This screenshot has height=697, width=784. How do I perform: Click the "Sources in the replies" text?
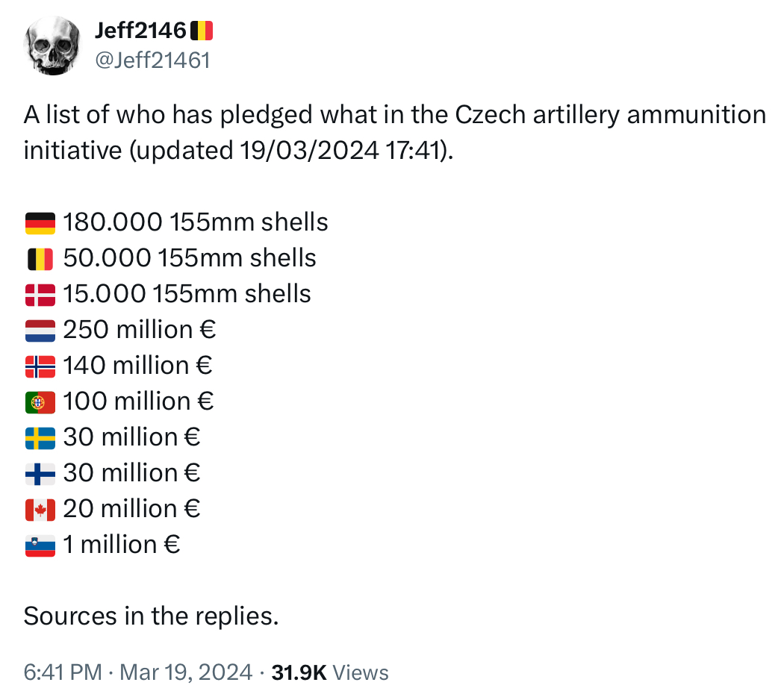point(151,616)
